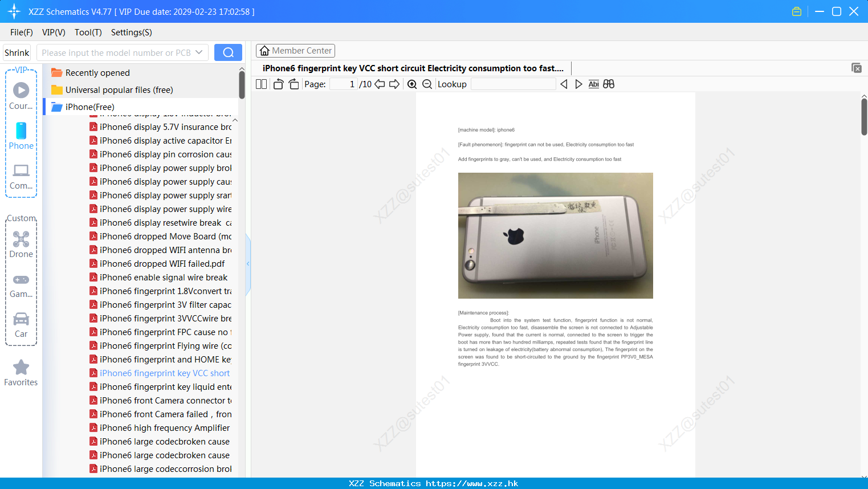The image size is (868, 489).
Task: Open the VIP(V) menu
Action: click(54, 32)
